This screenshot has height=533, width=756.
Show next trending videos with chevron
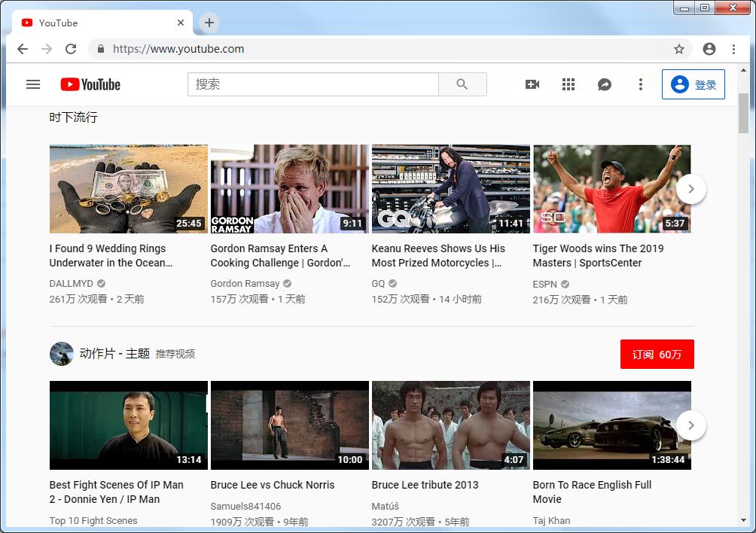[x=691, y=189]
